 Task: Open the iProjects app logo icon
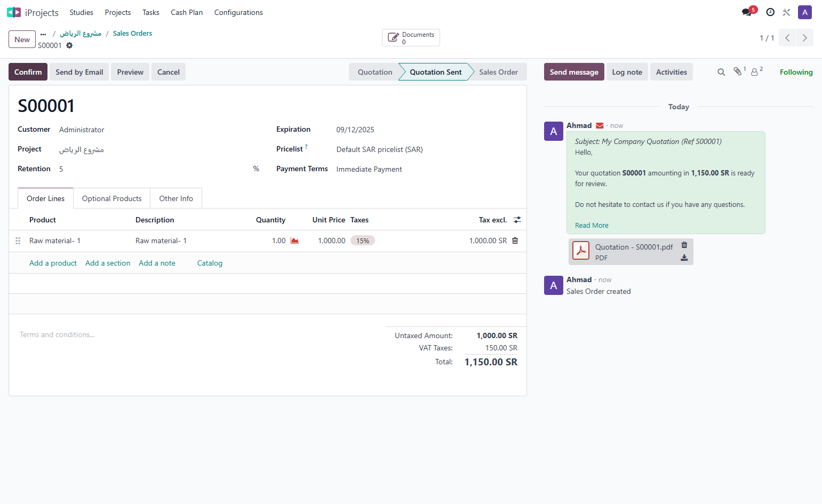point(14,12)
